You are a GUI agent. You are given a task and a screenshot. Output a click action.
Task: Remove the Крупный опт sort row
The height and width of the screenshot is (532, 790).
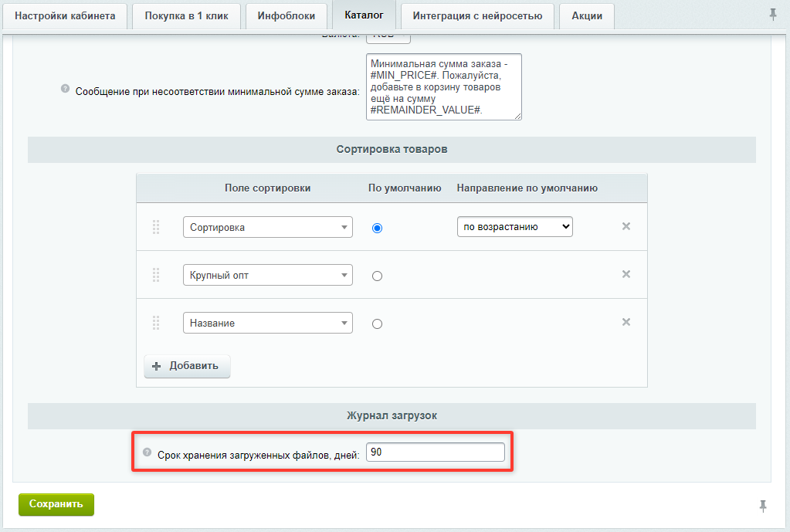click(626, 274)
